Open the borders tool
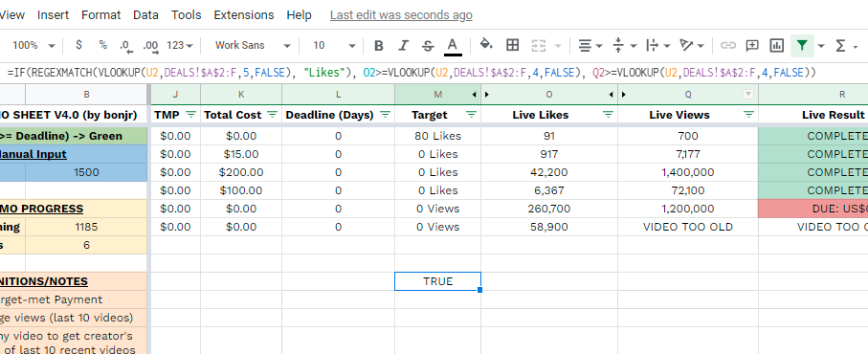 pyautogui.click(x=513, y=45)
